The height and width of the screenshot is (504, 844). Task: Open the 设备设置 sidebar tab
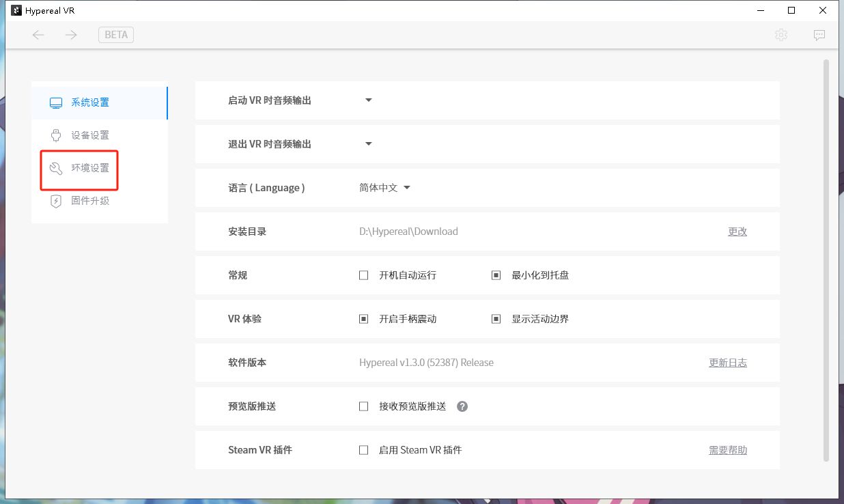(100, 135)
